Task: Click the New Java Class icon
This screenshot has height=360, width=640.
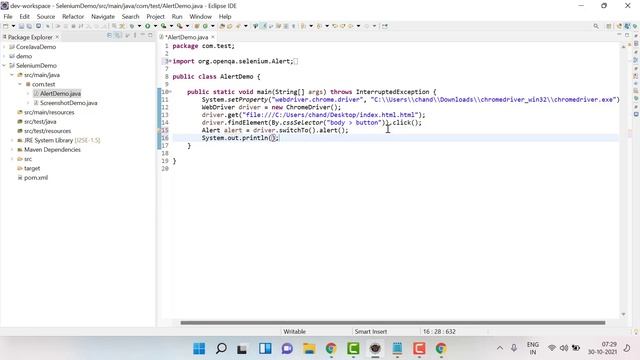Action: [205, 26]
